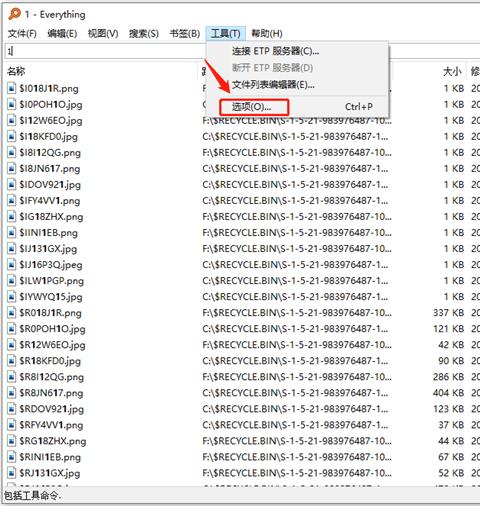
Task: Click the 337 KB size cell
Action: (448, 313)
